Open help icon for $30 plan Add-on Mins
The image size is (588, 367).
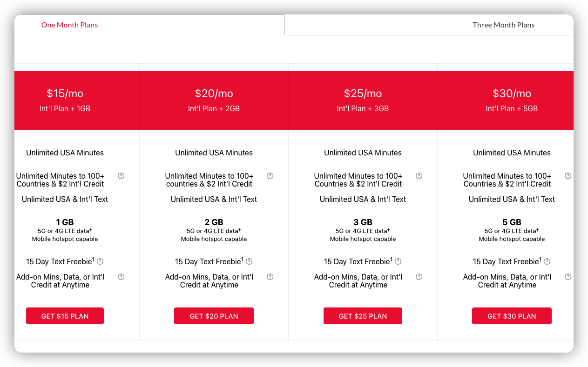click(568, 277)
